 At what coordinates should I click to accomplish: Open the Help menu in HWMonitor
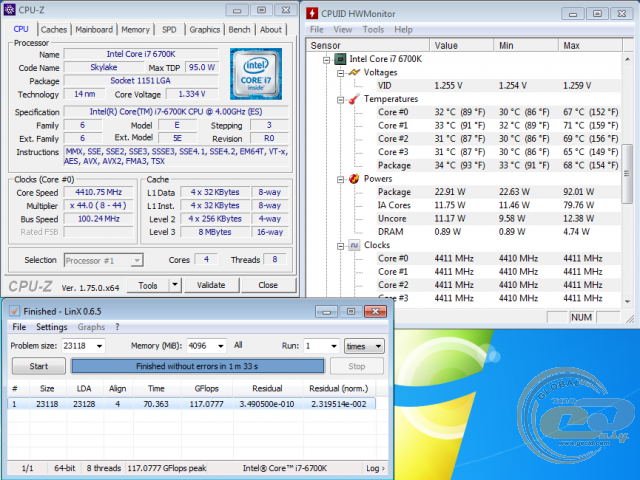[x=403, y=29]
